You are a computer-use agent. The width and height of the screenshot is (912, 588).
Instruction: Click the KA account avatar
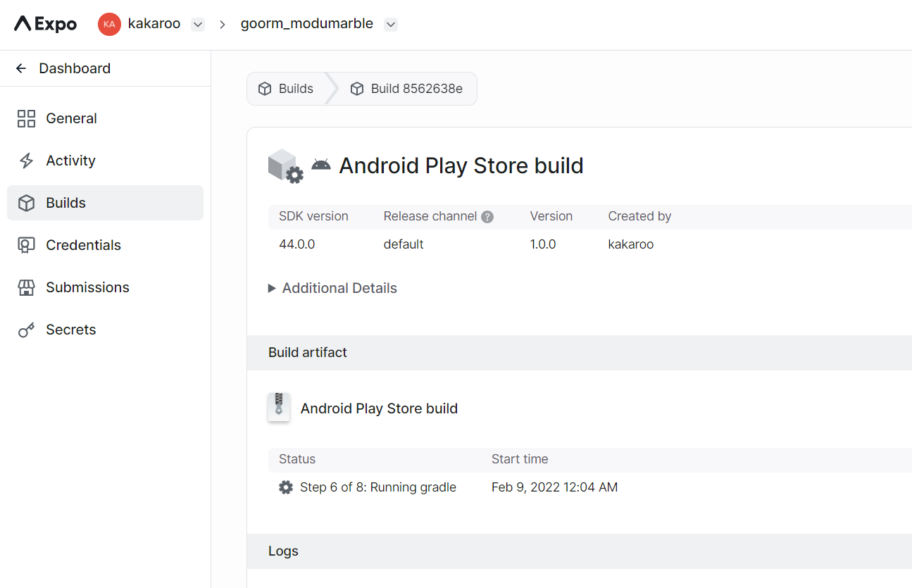click(109, 24)
